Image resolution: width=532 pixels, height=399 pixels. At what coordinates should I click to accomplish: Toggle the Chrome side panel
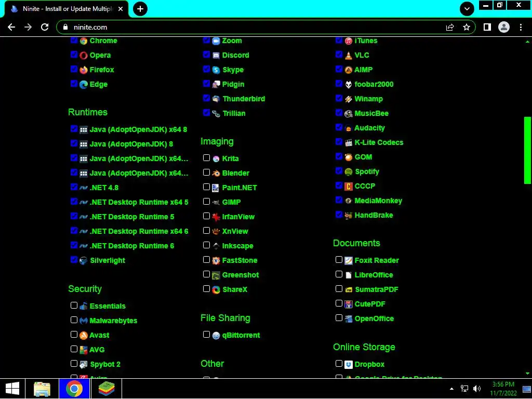point(487,27)
